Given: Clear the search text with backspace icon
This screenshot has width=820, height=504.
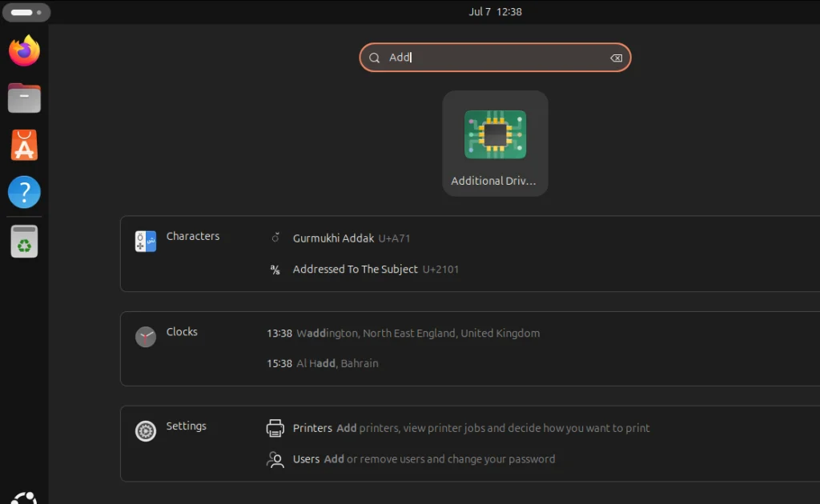Looking at the screenshot, I should 616,58.
